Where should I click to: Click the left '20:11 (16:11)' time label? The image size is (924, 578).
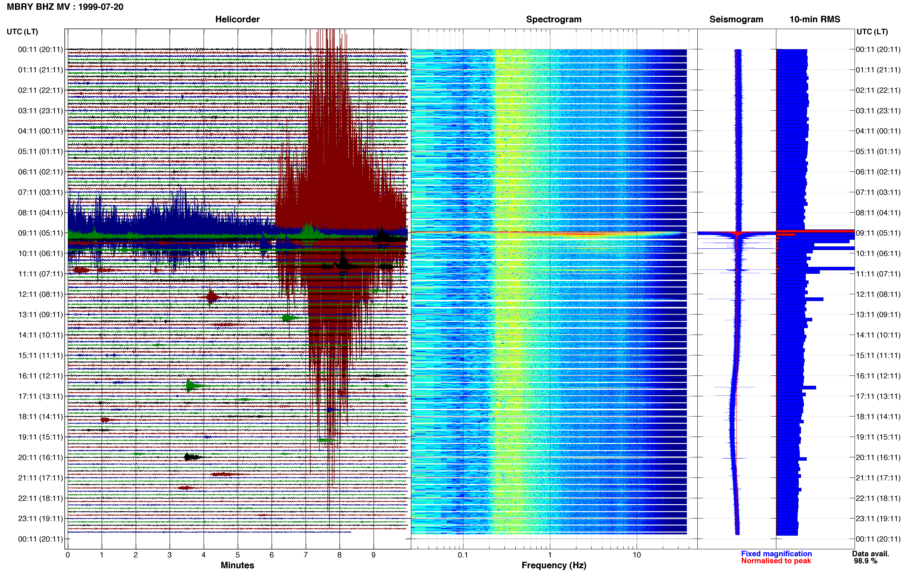[41, 458]
